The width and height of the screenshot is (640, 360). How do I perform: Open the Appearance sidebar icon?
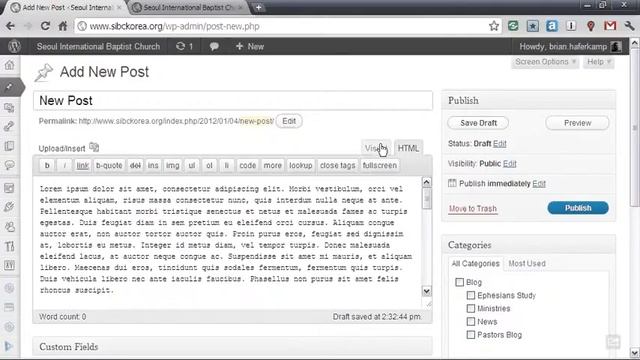coord(9,188)
